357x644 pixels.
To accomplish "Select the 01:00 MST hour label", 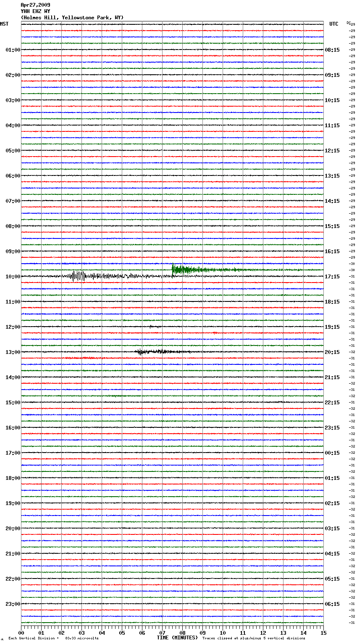I will (13, 50).
